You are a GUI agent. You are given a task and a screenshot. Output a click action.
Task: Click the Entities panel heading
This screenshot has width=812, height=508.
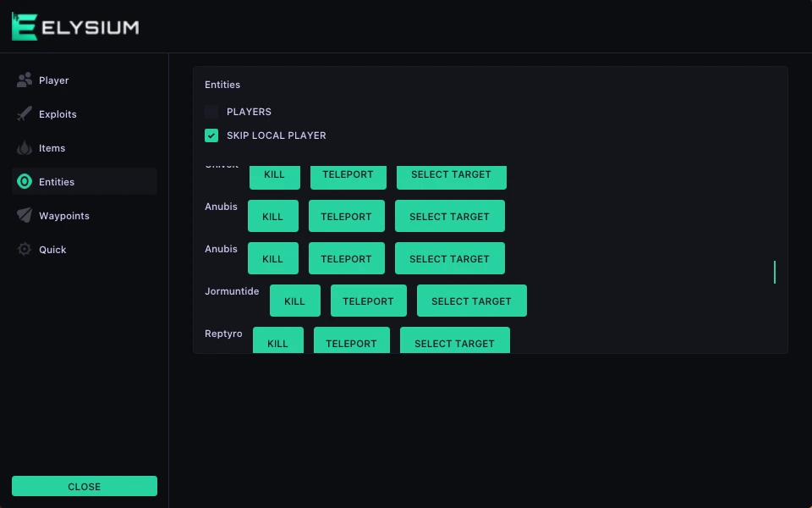(222, 85)
